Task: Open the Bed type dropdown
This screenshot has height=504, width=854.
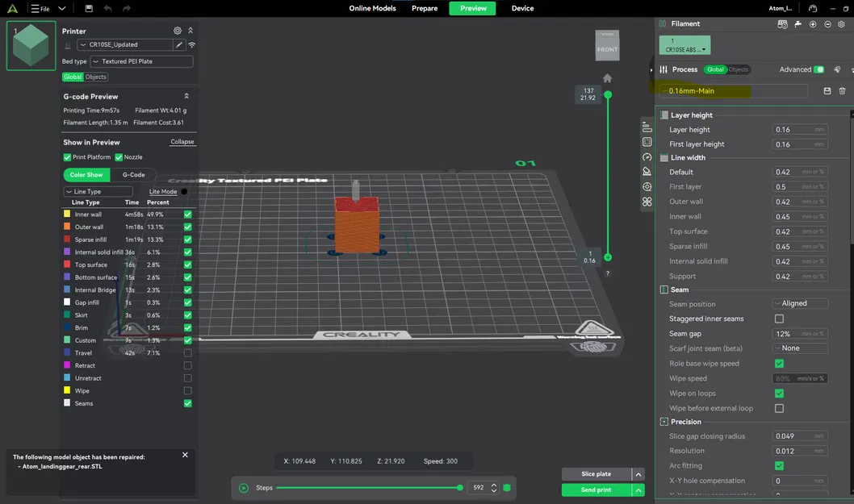Action: click(141, 61)
